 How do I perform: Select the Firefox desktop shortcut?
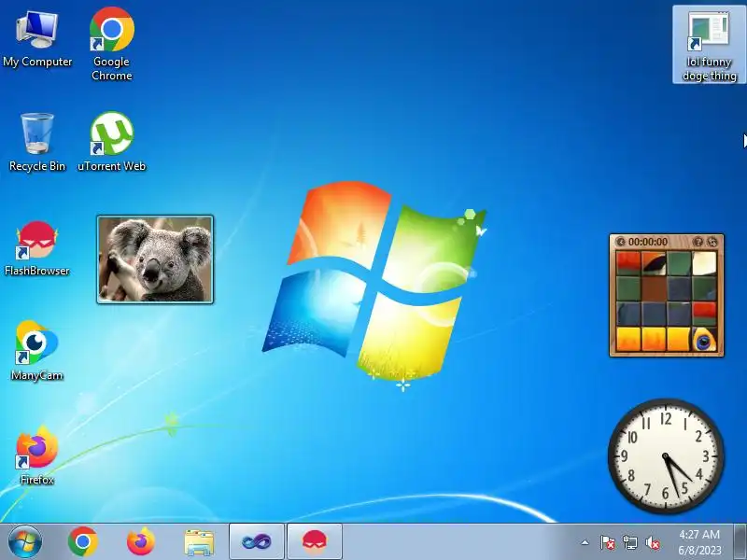point(37,455)
